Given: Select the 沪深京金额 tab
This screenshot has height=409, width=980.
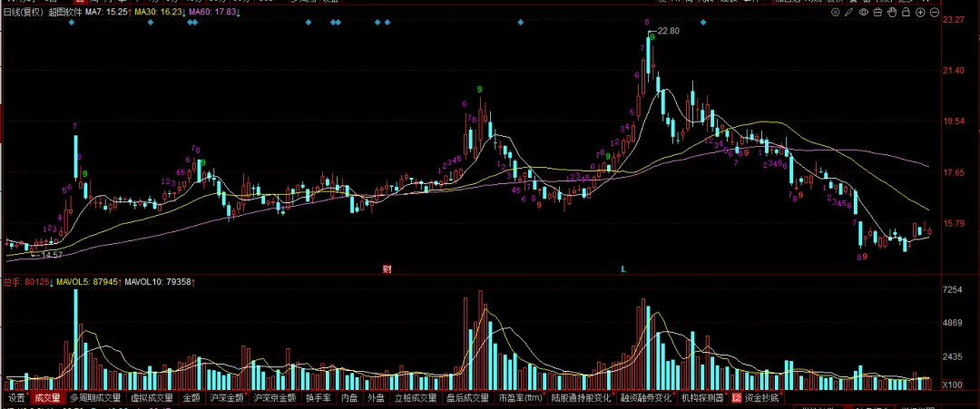Looking at the screenshot, I should tap(274, 397).
